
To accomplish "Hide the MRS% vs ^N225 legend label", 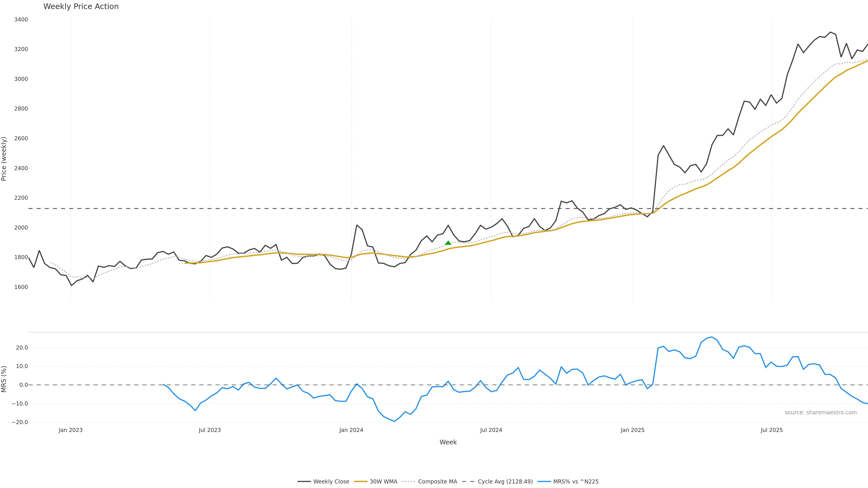I will (576, 482).
